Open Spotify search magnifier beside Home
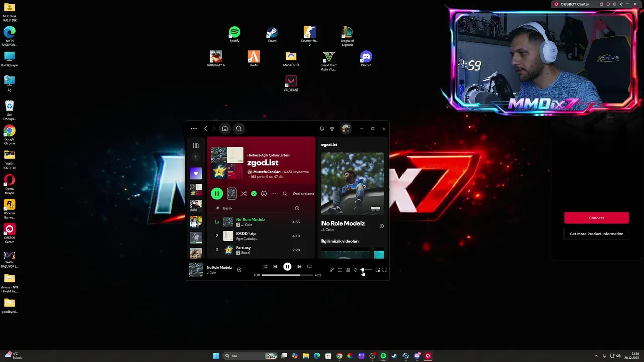 pos(239,129)
